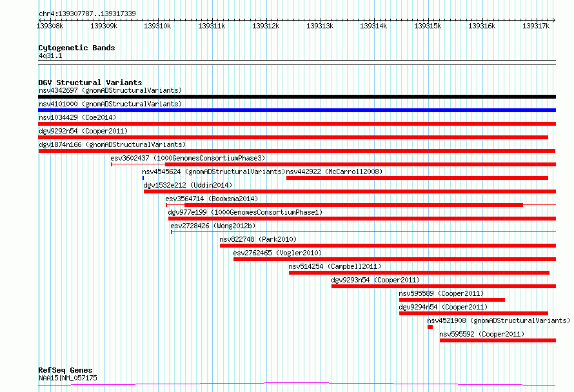Click the nsv595592 (Cooper2011) label
This screenshot has width=574, height=392.
(x=482, y=334)
